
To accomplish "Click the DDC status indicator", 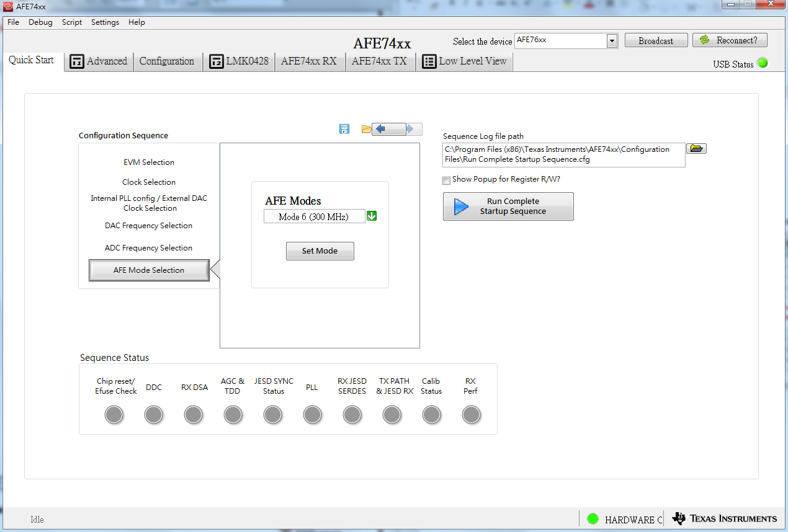I will [x=153, y=415].
